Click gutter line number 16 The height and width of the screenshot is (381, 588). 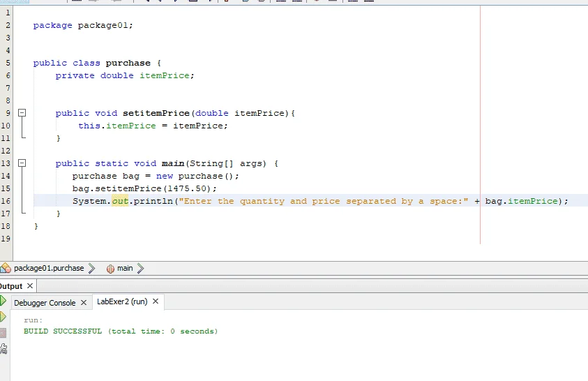6,201
